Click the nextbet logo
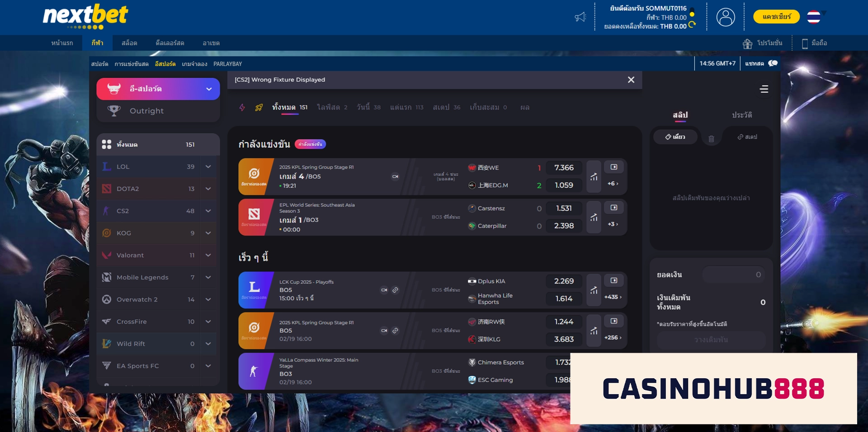The height and width of the screenshot is (432, 868). tap(85, 17)
